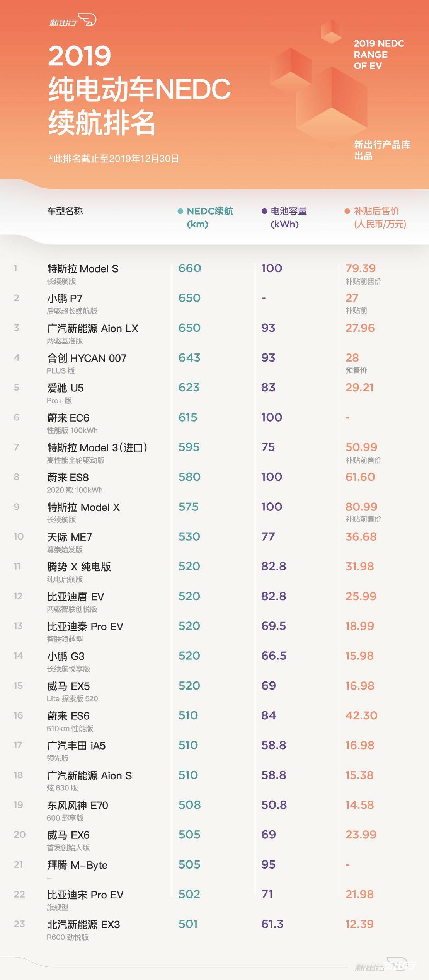429x980 pixels.
Task: Select 蔚来 EC6 in the ranking list
Action: (x=68, y=418)
